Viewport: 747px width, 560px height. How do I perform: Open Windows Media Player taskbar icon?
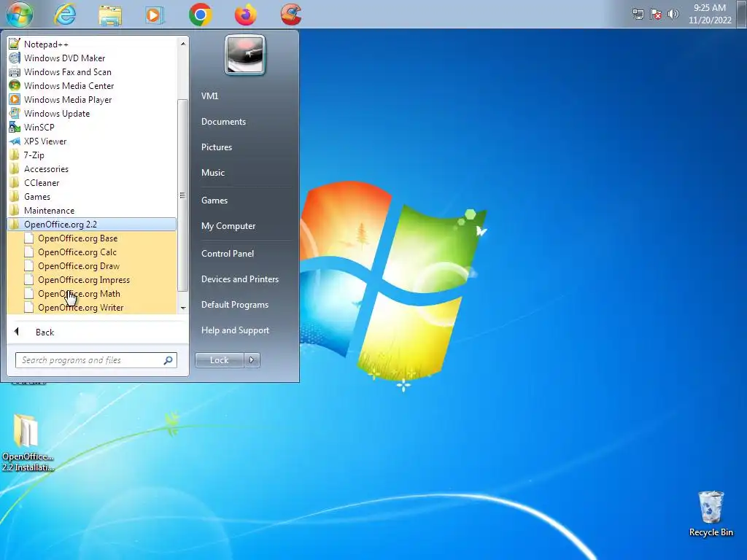pos(155,15)
